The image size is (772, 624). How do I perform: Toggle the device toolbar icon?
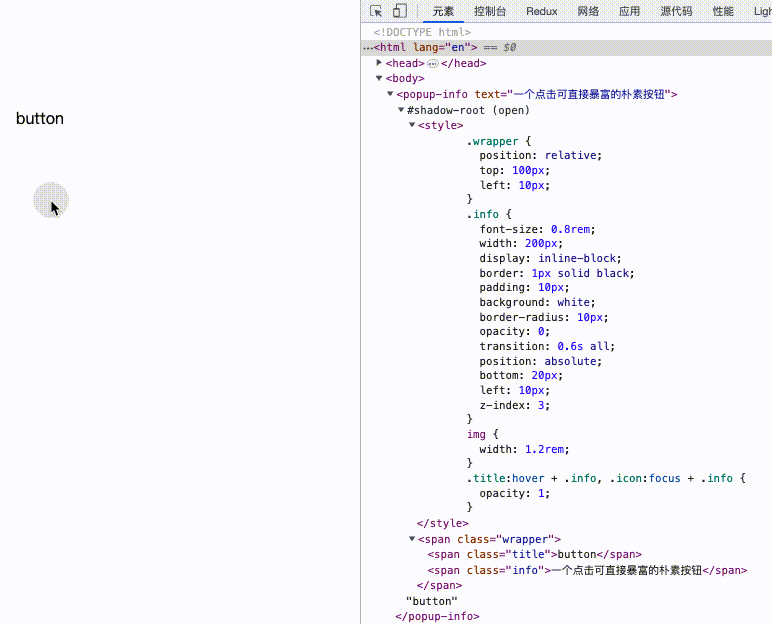click(x=400, y=11)
